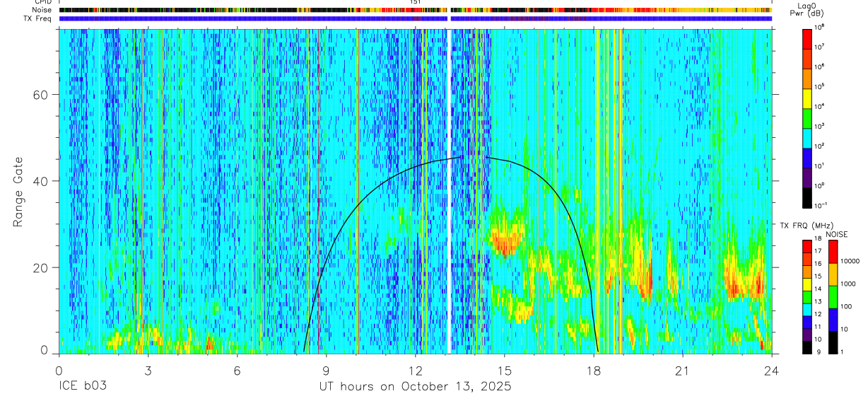Click the 'Noise' row label at top left

click(41, 11)
